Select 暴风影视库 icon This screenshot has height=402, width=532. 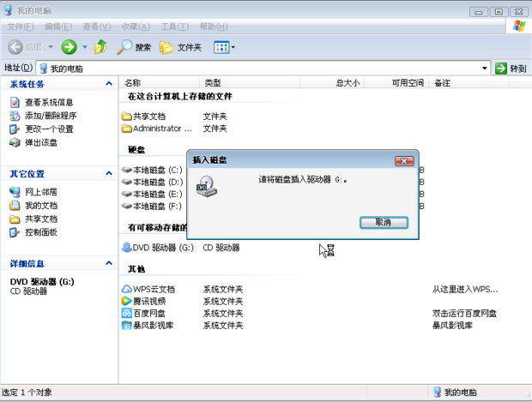[x=126, y=326]
